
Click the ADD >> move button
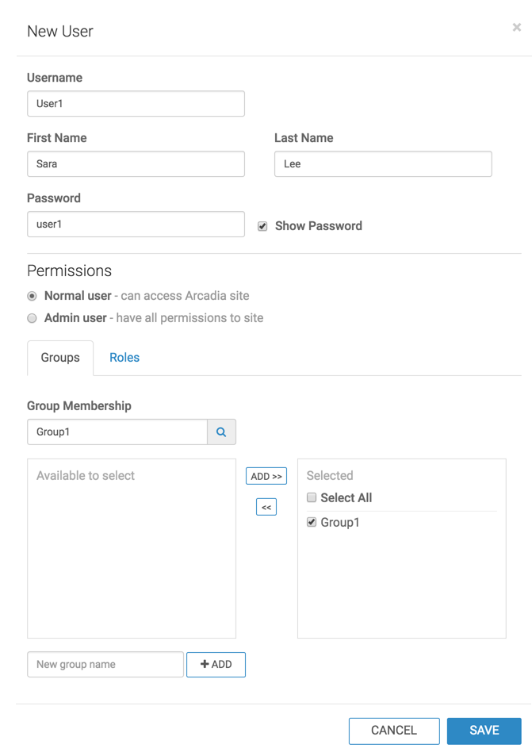pyautogui.click(x=266, y=476)
